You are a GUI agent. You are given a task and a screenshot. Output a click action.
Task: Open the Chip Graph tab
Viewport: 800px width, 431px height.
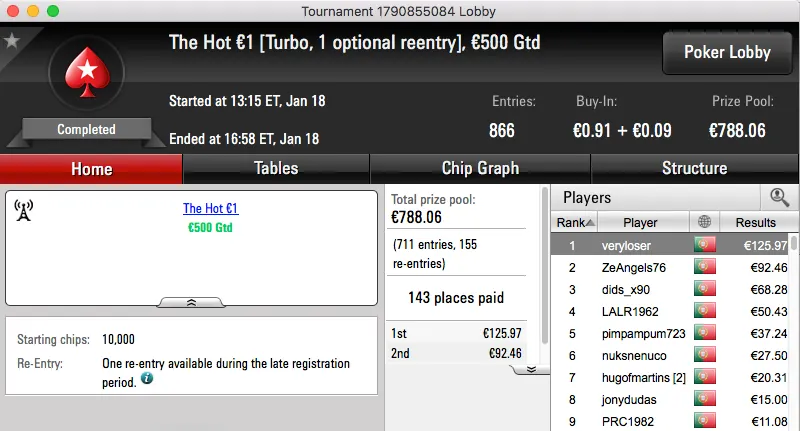pyautogui.click(x=480, y=169)
